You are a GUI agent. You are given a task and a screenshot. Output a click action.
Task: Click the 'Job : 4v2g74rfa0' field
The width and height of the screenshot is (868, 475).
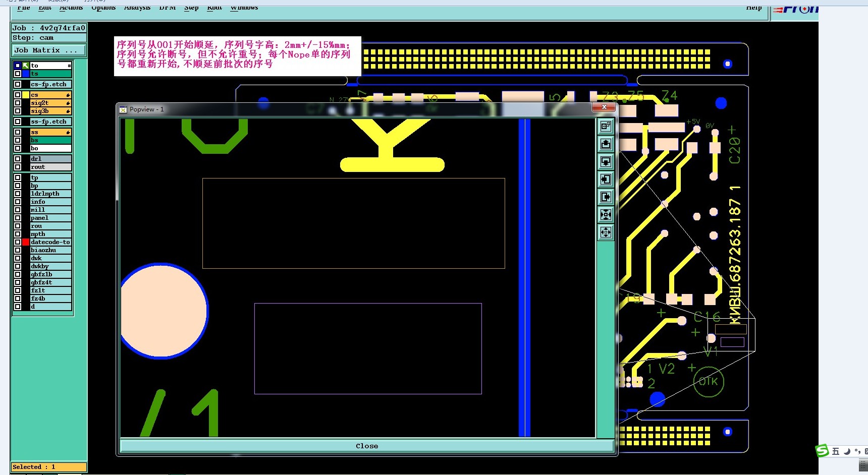(x=49, y=28)
